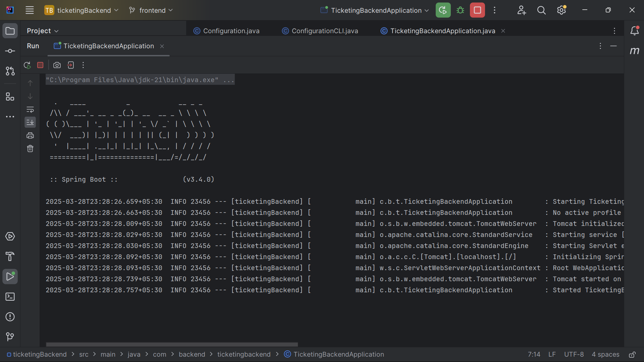Image resolution: width=644 pixels, height=362 pixels.
Task: Print the console output
Action: click(x=30, y=135)
